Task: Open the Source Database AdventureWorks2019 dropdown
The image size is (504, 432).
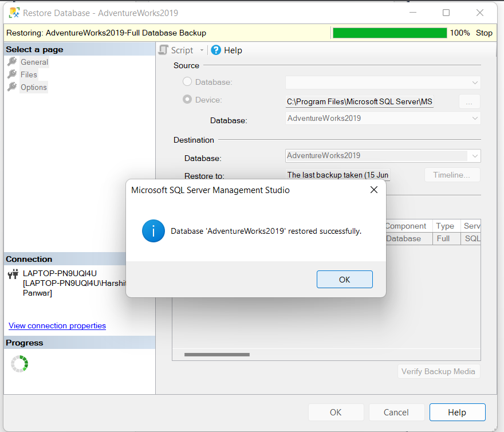Action: pyautogui.click(x=475, y=119)
